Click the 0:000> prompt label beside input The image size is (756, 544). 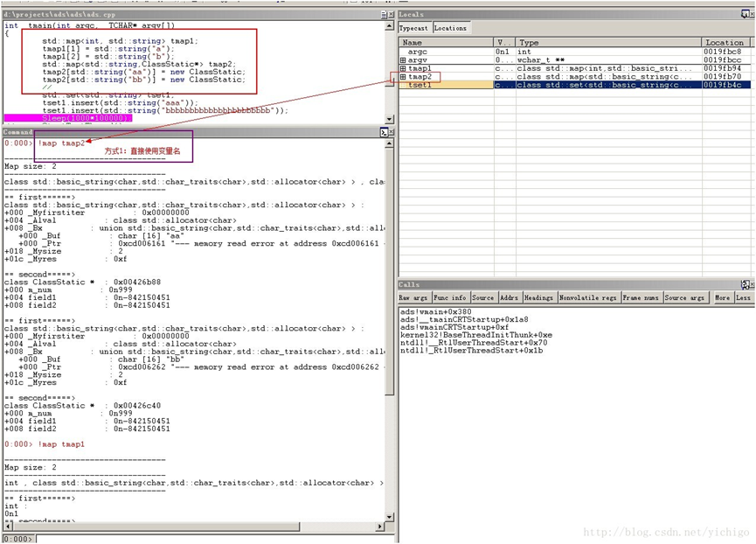(19, 539)
